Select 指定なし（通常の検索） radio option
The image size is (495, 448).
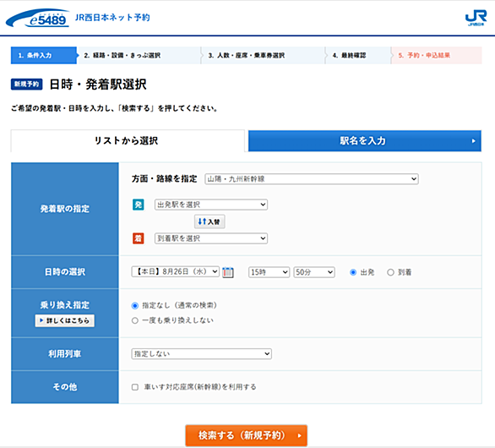[135, 305]
